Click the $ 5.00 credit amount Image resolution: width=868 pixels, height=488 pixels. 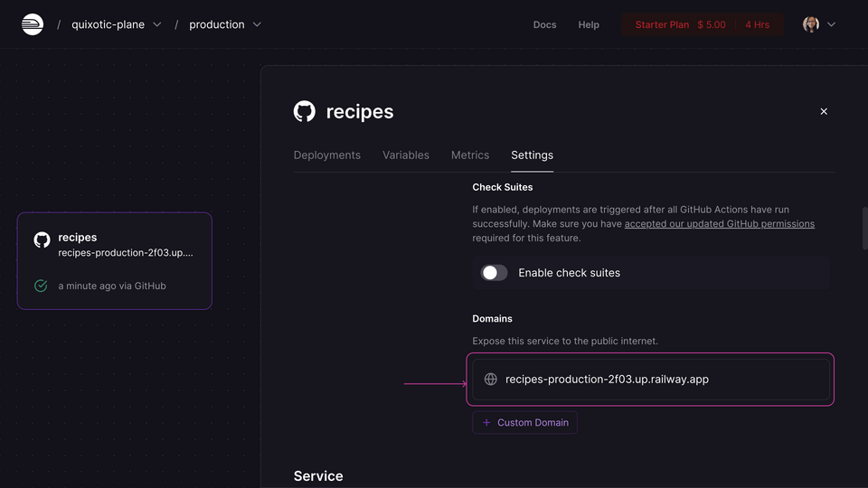[712, 25]
